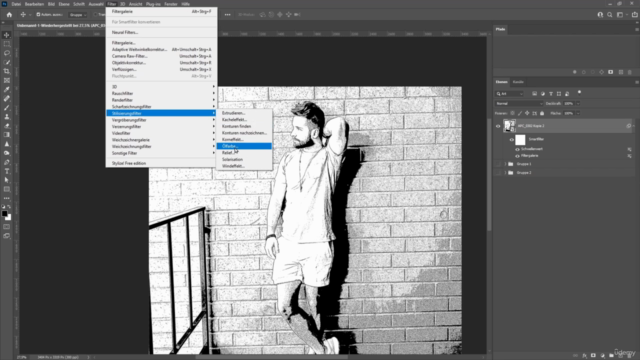
Task: Toggle Schwellenwert filter visibility eye
Action: pos(517,149)
